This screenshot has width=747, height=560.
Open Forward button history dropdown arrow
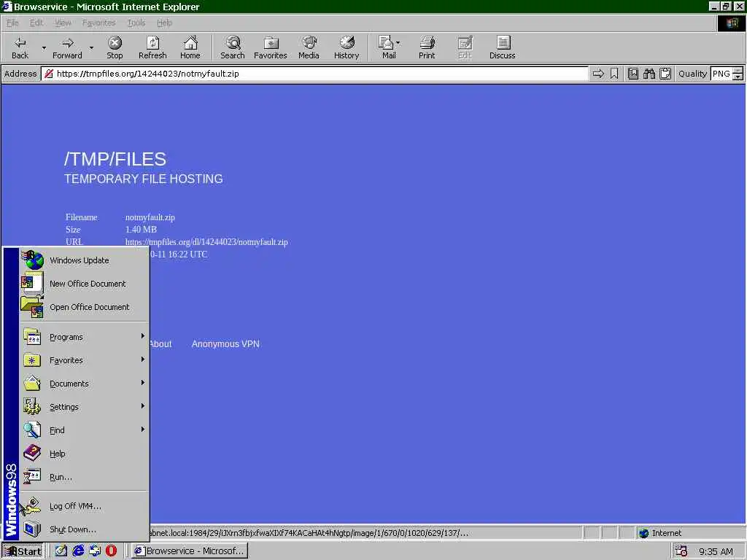click(91, 47)
